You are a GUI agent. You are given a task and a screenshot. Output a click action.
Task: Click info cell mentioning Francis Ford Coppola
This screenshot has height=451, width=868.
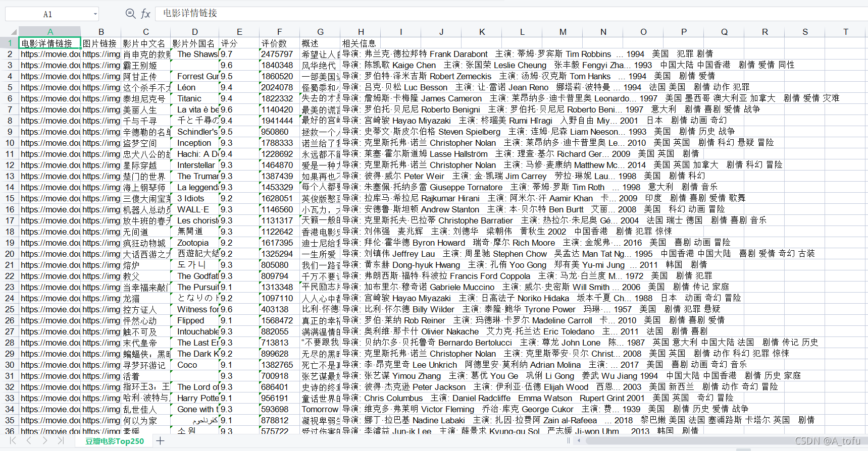tap(527, 276)
